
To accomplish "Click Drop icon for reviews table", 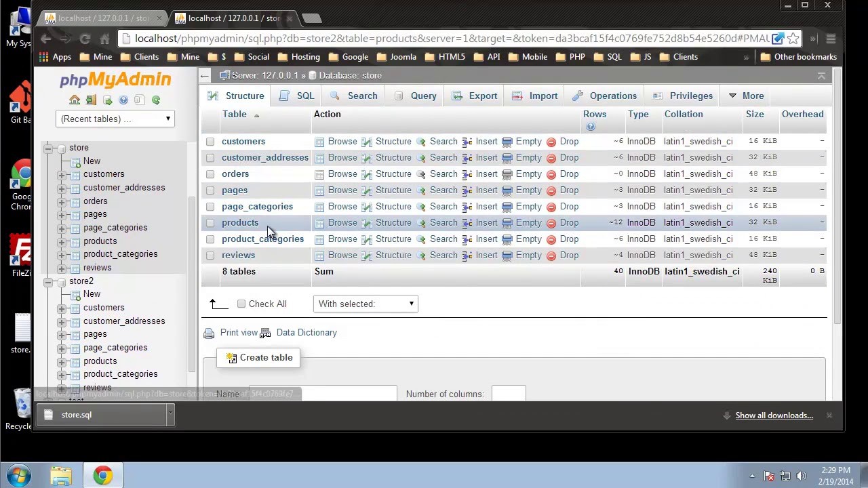I will [551, 256].
